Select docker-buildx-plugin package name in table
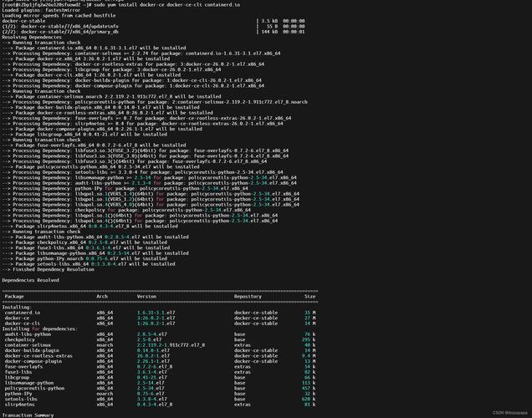The width and height of the screenshot is (532, 418). (x=33, y=350)
